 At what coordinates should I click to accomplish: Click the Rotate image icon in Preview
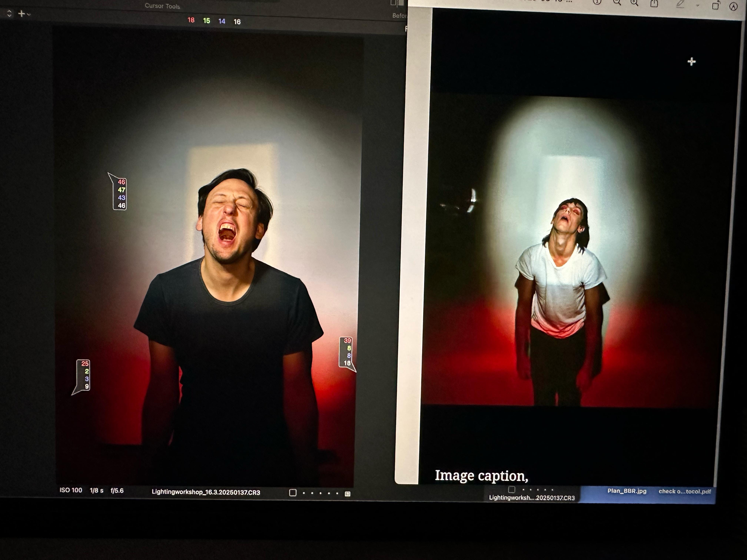pos(715,6)
